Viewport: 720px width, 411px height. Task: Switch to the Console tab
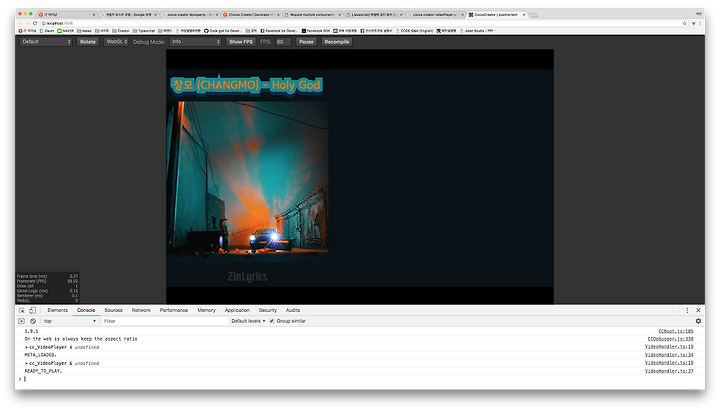(86, 310)
